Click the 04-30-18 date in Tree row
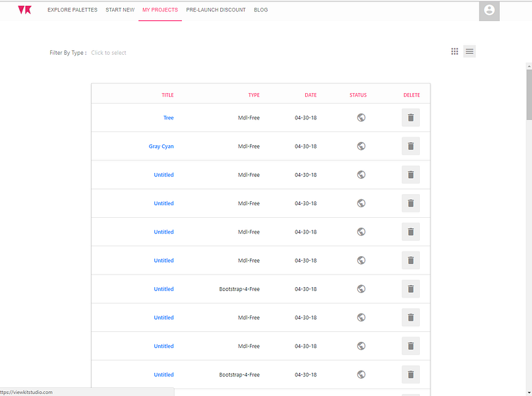The width and height of the screenshot is (532, 396). click(306, 118)
